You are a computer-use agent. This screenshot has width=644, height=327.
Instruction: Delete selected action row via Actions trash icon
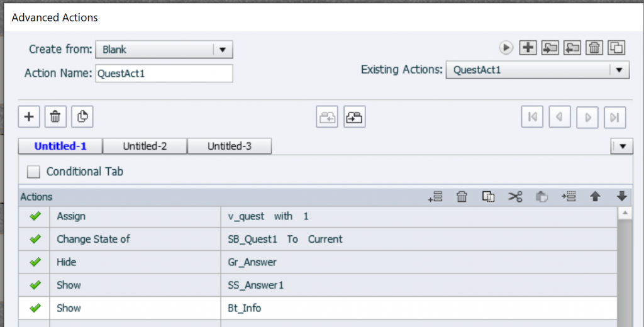(x=462, y=197)
